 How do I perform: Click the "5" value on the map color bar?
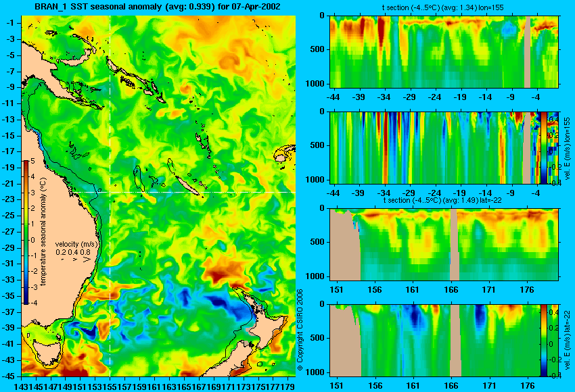click(32, 161)
